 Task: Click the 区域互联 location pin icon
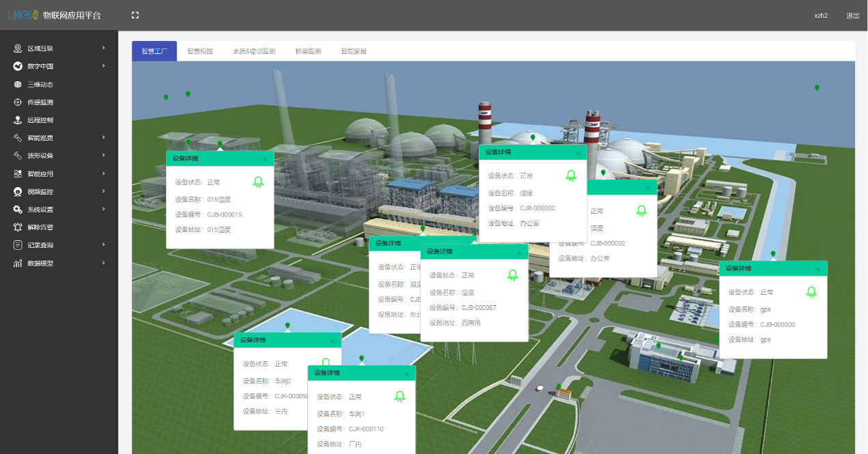(x=18, y=48)
